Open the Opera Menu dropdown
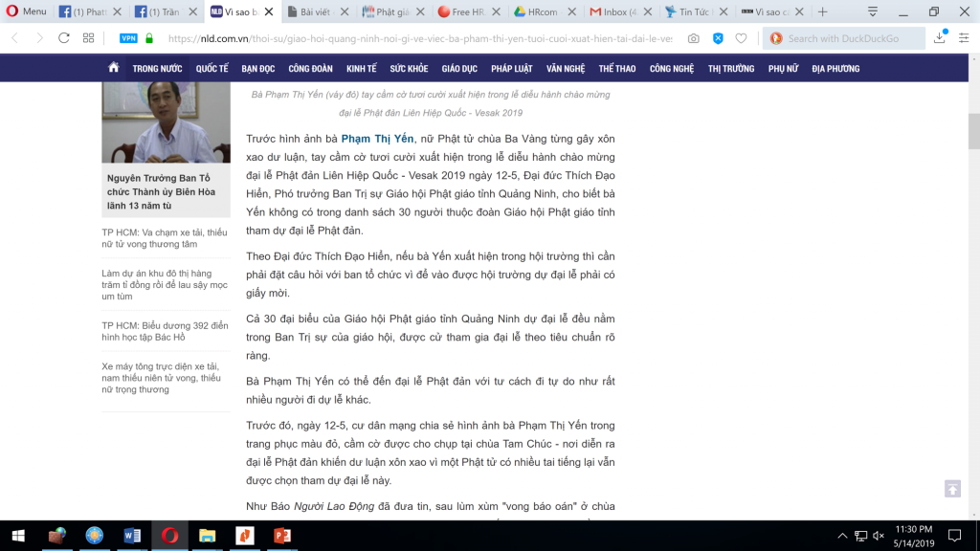Viewport: 980px width, 551px height. coord(26,11)
